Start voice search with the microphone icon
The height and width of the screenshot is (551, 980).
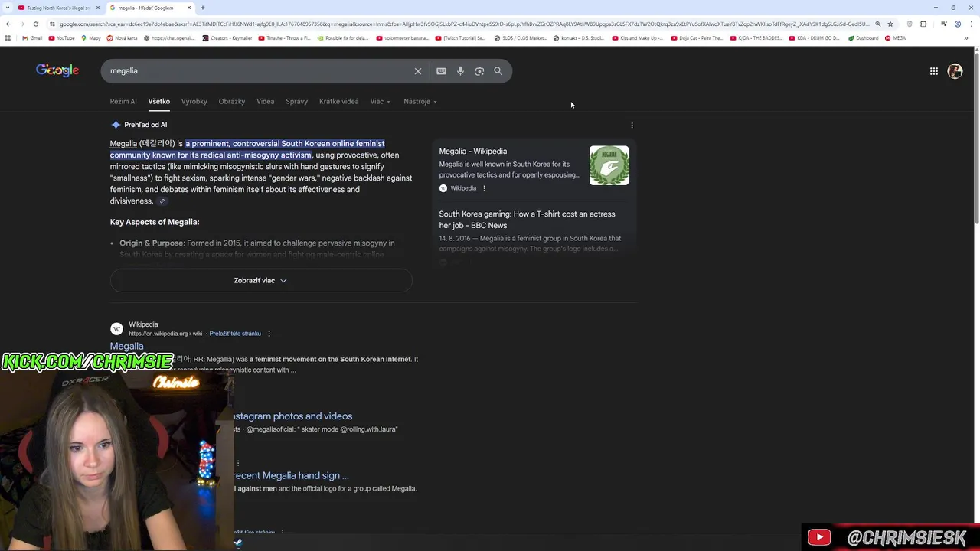coord(460,71)
